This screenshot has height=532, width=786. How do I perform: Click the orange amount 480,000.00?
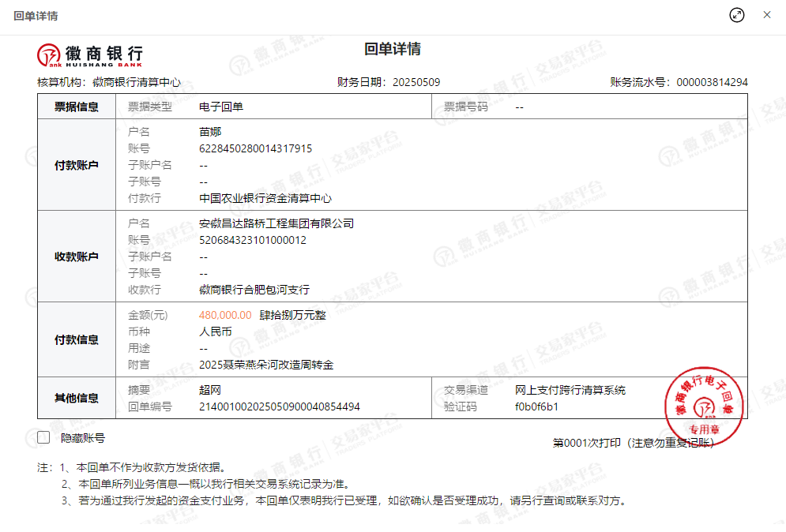(x=225, y=315)
